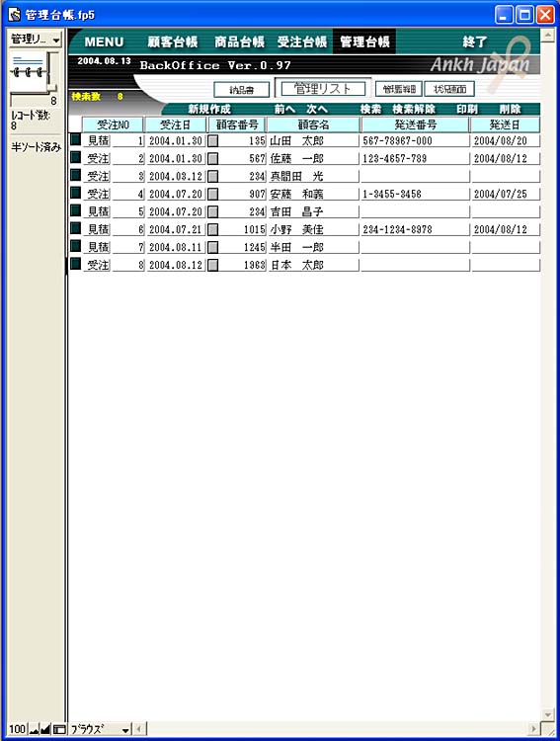Toggle the gray checkbox for customer 1015
This screenshot has width=560, height=741.
point(213,229)
